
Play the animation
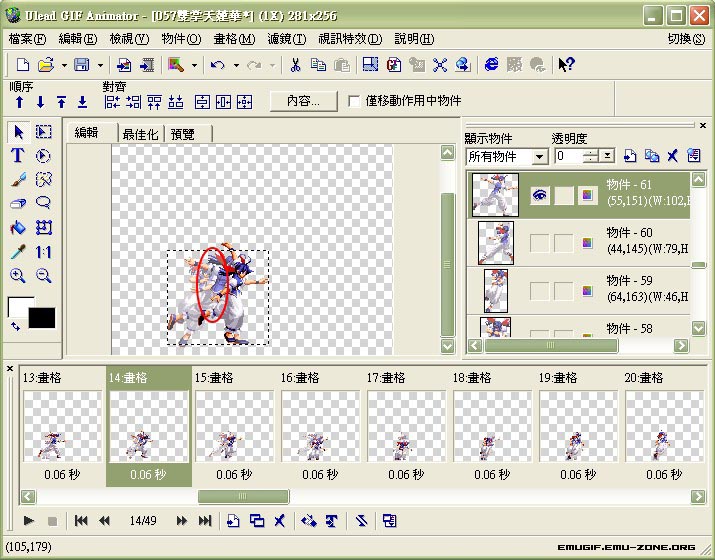(28, 520)
